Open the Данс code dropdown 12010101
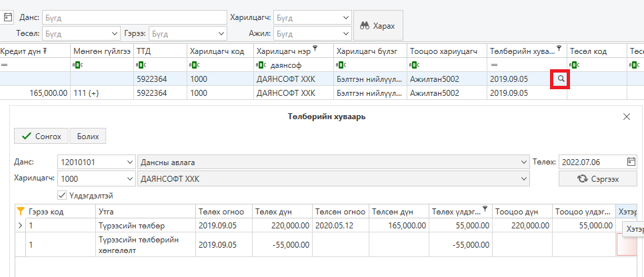 click(129, 162)
